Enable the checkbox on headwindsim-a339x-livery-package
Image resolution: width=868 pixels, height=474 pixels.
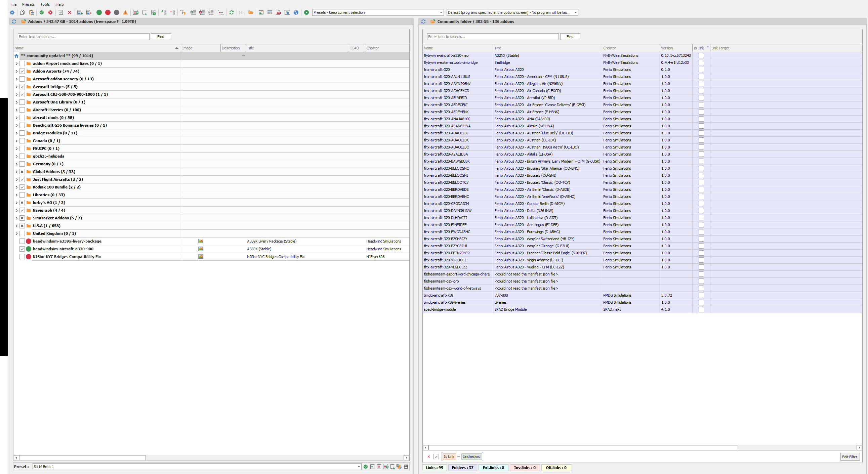(22, 241)
